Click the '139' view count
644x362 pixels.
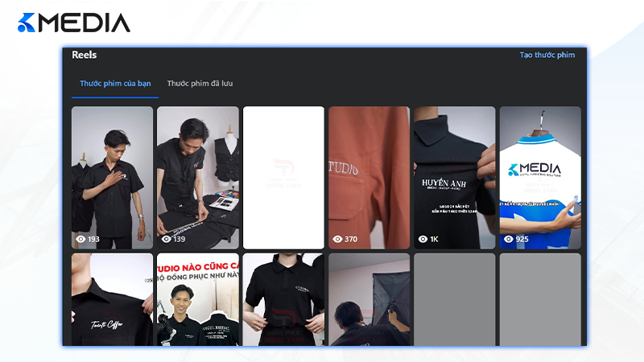click(x=180, y=239)
